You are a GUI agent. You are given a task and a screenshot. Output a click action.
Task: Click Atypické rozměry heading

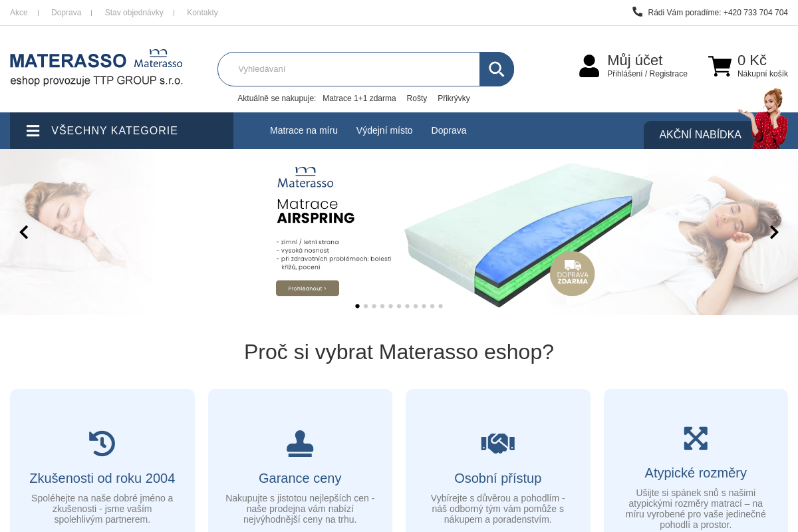click(x=696, y=473)
